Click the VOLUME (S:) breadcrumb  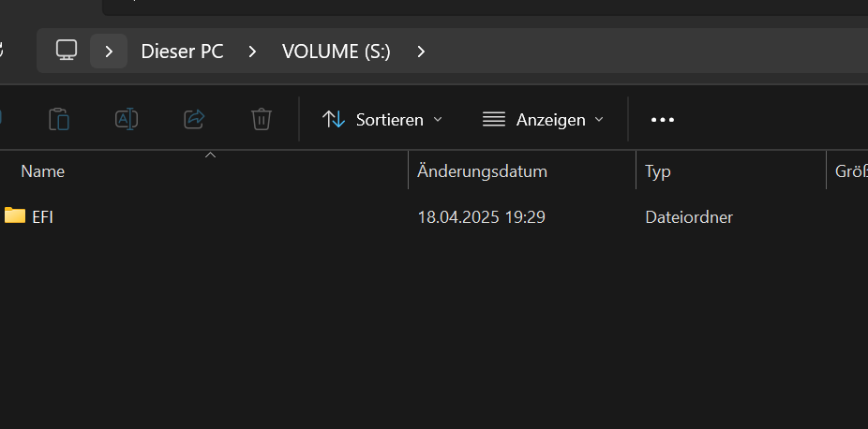coord(337,52)
